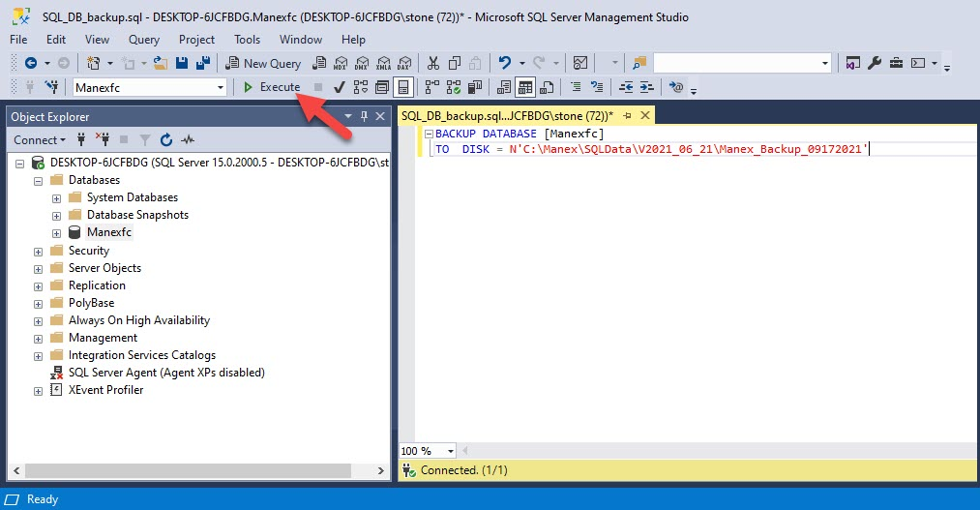Viewport: 980px width, 510px height.
Task: Open the File menu
Action: [18, 40]
